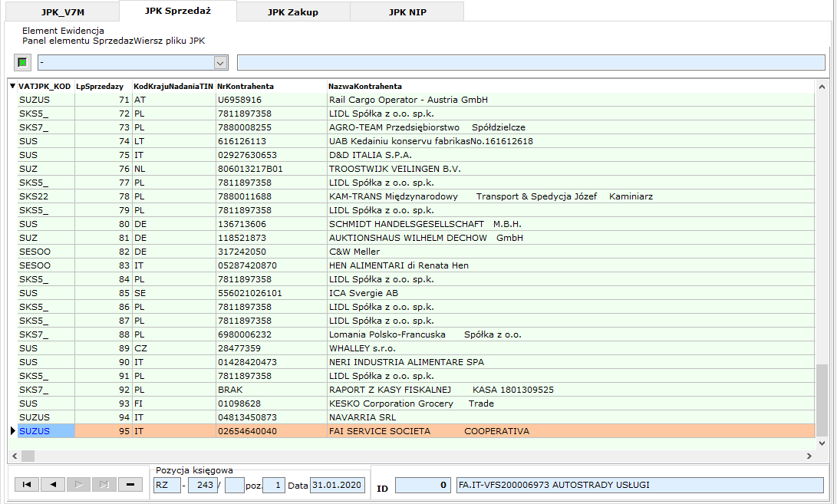This screenshot has height=504, width=837.
Task: Go to the first record
Action: click(27, 484)
